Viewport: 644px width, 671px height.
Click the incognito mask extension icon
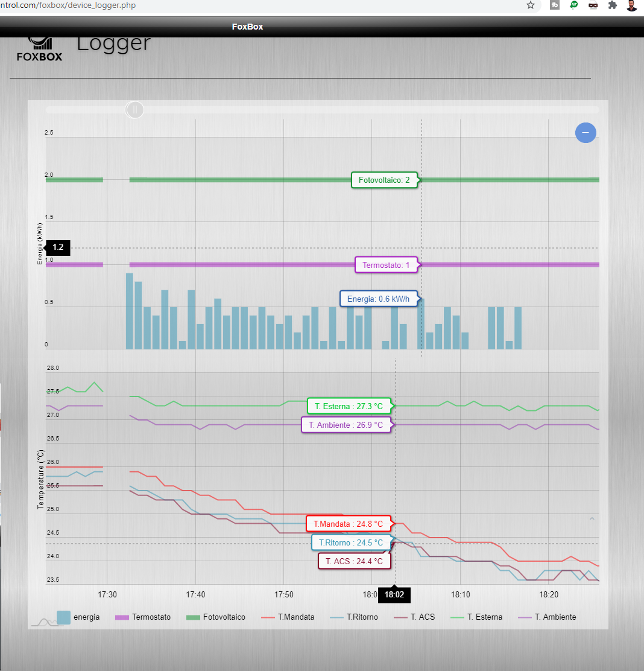pyautogui.click(x=593, y=5)
